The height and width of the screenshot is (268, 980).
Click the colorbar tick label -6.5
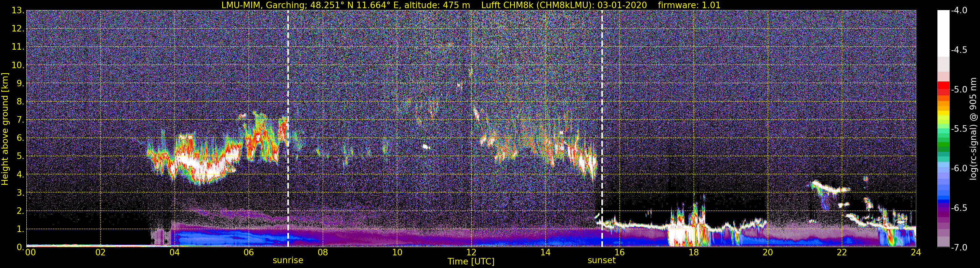click(x=959, y=208)
